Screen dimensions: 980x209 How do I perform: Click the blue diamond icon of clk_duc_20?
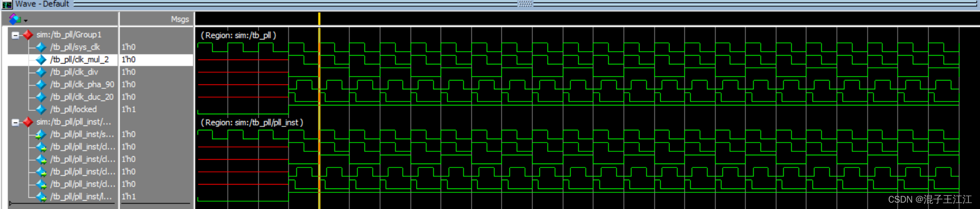coord(41,97)
